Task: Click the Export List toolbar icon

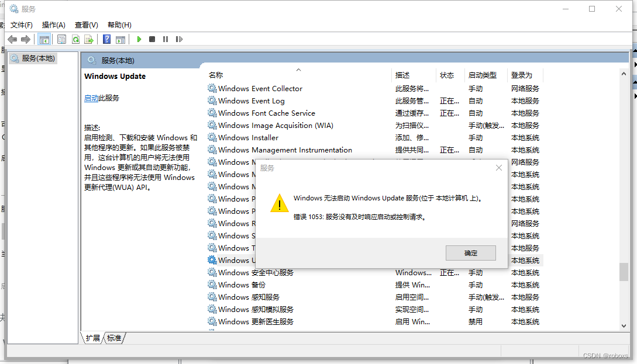Action: [89, 39]
